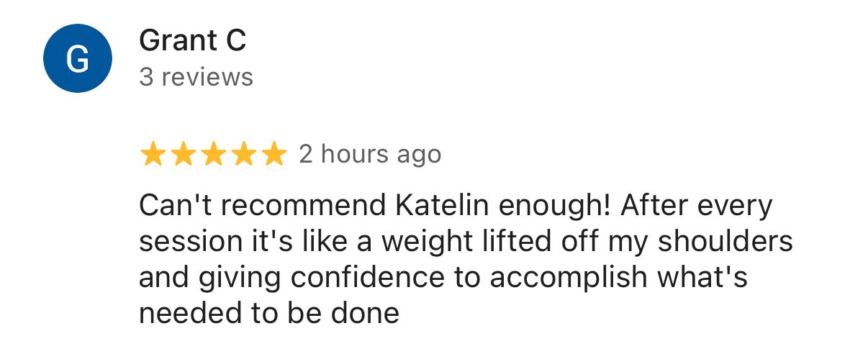The image size is (868, 354).
Task: Select the fourth gold rating star
Action: click(243, 155)
